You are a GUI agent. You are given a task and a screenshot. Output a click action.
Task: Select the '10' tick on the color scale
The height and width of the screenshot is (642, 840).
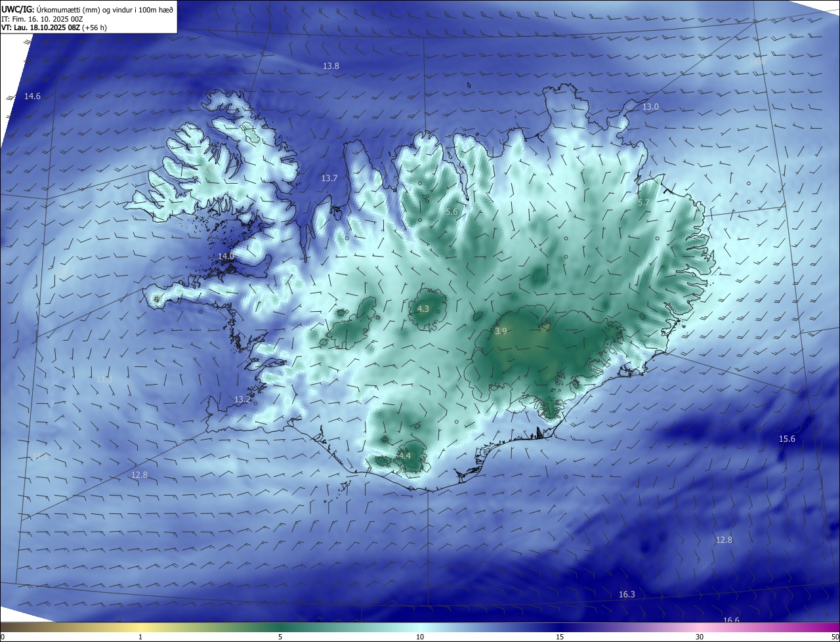420,637
